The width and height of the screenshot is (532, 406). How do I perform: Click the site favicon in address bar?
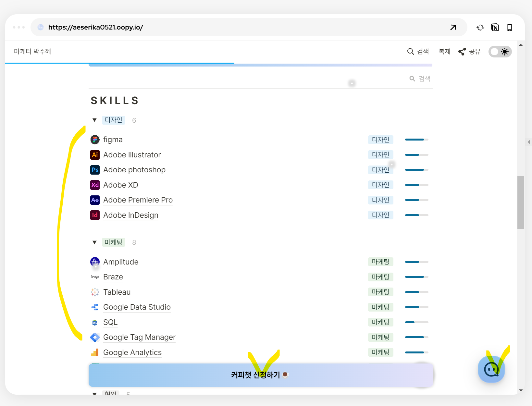[41, 27]
